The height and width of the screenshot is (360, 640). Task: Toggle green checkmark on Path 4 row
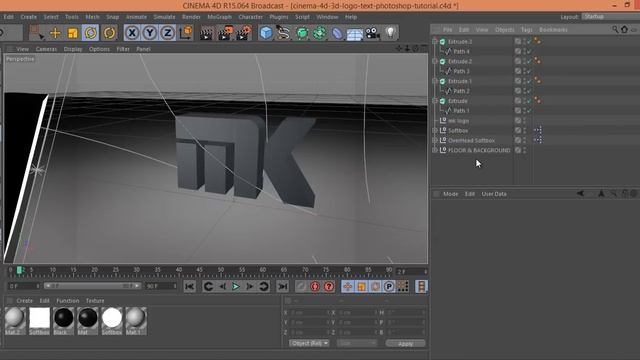(529, 51)
